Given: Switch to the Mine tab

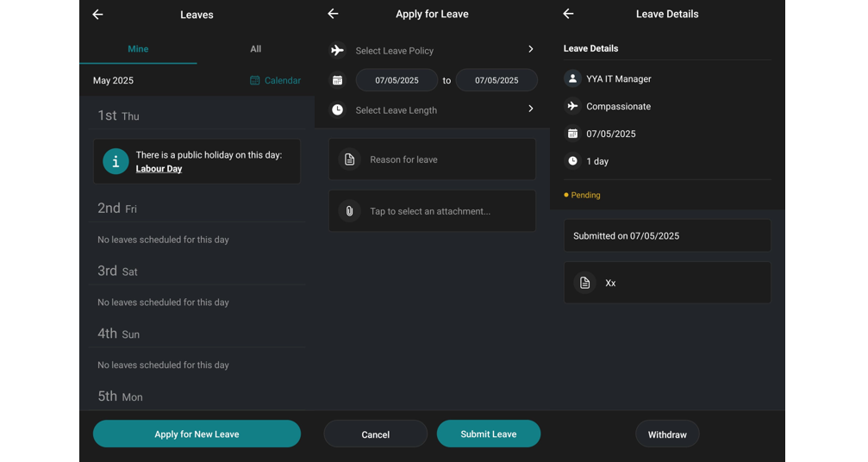Looking at the screenshot, I should tap(139, 49).
